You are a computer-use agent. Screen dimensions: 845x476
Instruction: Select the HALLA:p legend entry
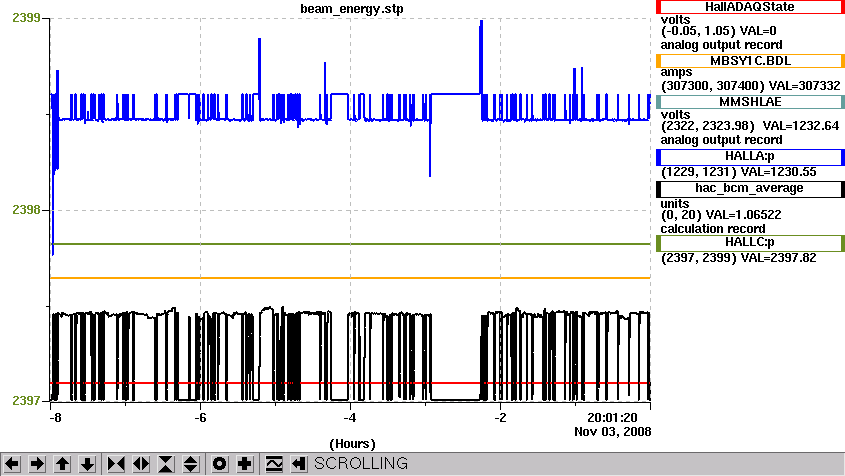click(750, 157)
